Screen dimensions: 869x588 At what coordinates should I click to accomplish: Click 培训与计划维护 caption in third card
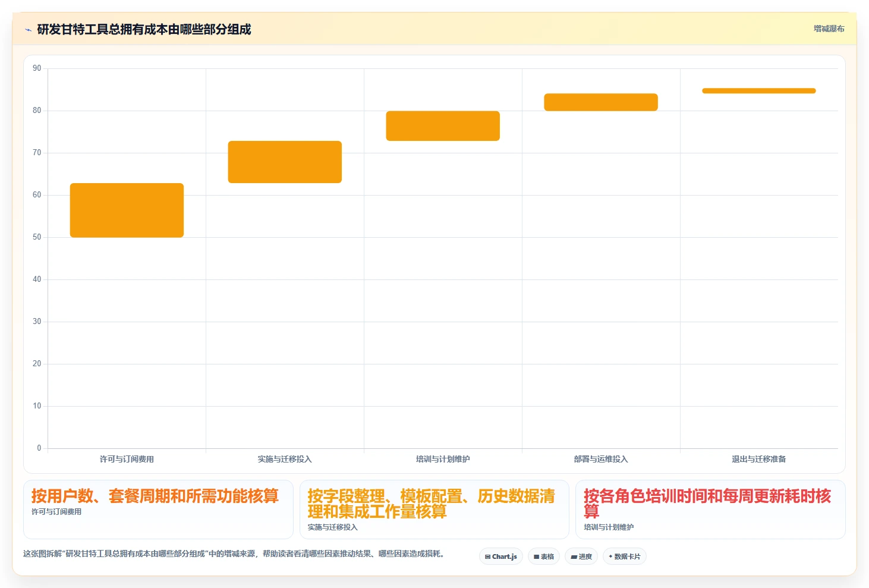(609, 527)
